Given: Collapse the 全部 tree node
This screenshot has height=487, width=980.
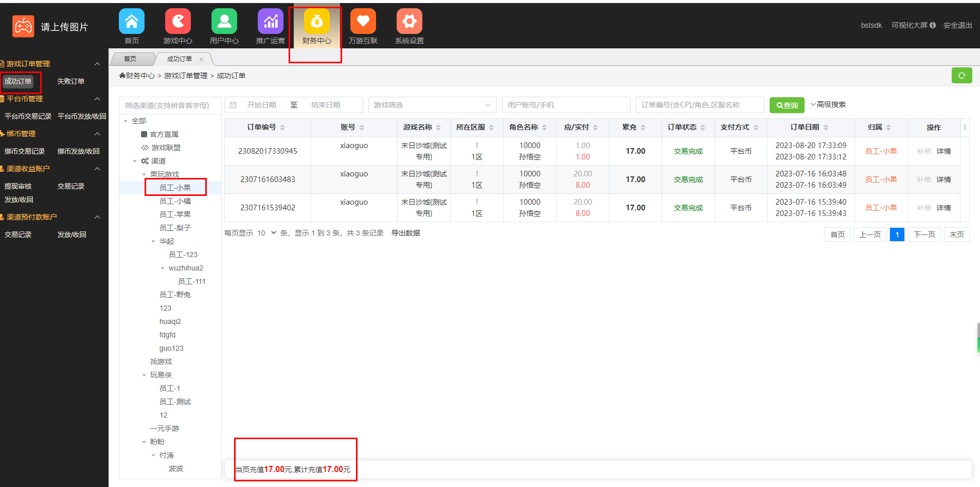Looking at the screenshot, I should [x=126, y=121].
